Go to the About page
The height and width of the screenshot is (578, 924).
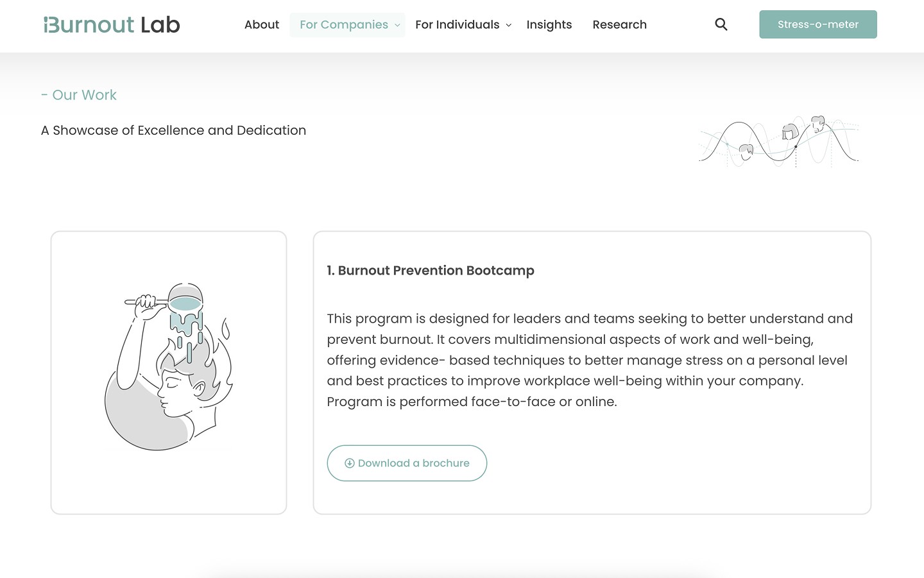(x=262, y=25)
